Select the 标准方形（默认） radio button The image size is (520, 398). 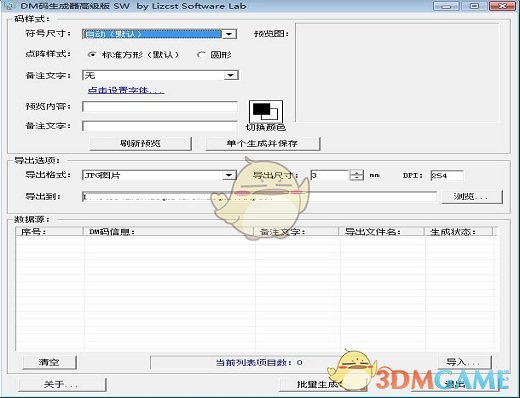pyautogui.click(x=92, y=55)
